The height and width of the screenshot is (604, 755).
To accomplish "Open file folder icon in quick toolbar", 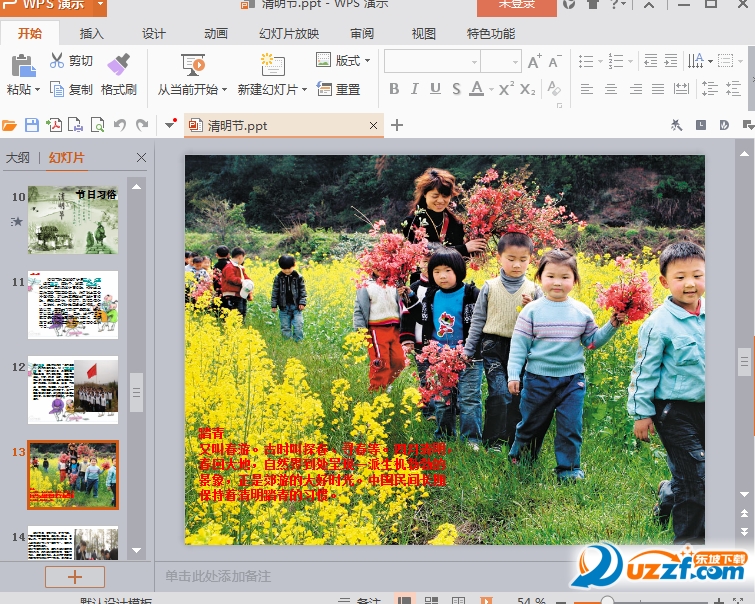I will pos(9,126).
